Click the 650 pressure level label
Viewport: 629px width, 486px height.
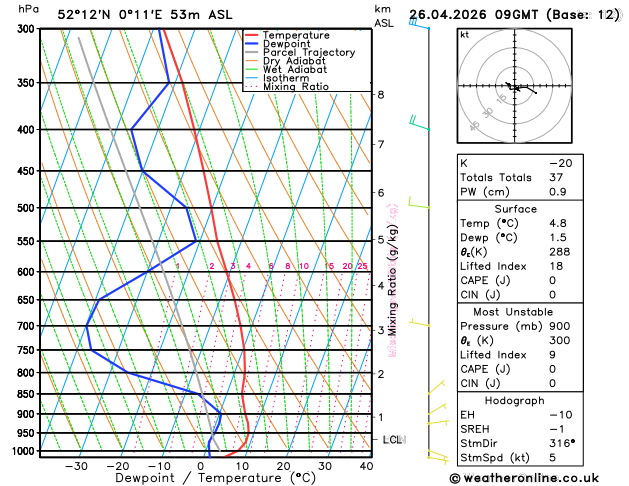[28, 300]
